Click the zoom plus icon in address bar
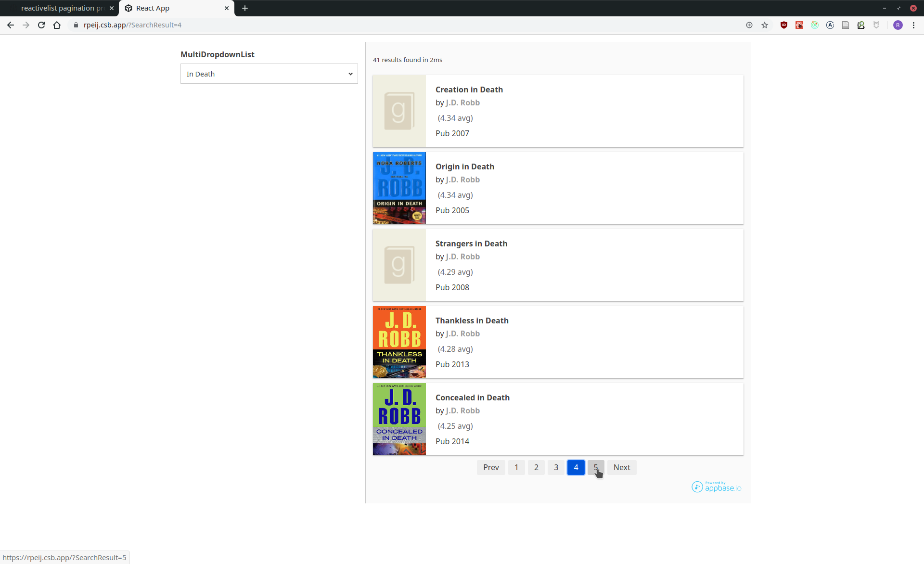The image size is (924, 564). [749, 25]
